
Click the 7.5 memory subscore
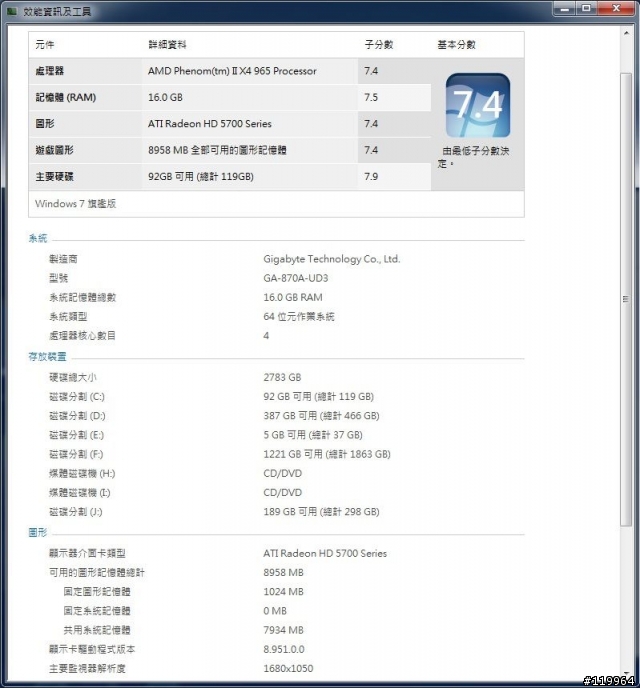tap(371, 97)
